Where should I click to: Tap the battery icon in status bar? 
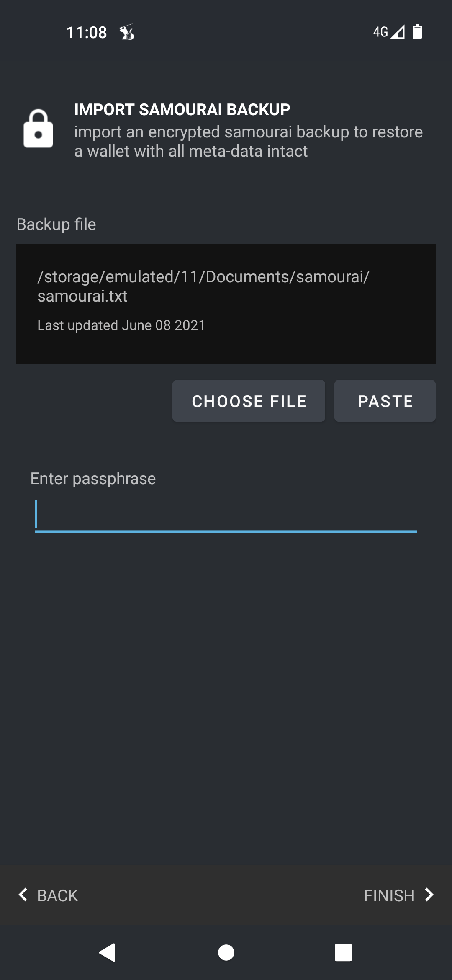point(417,31)
